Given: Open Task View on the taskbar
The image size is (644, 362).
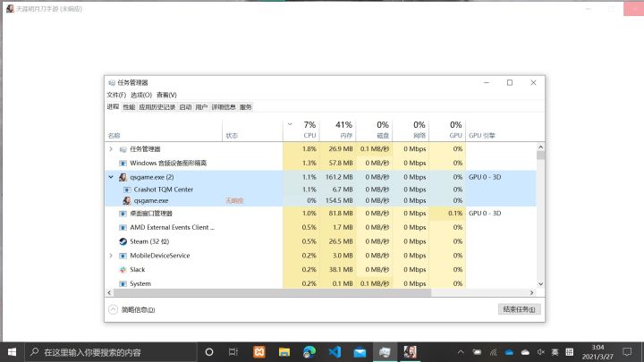Looking at the screenshot, I should click(x=233, y=352).
